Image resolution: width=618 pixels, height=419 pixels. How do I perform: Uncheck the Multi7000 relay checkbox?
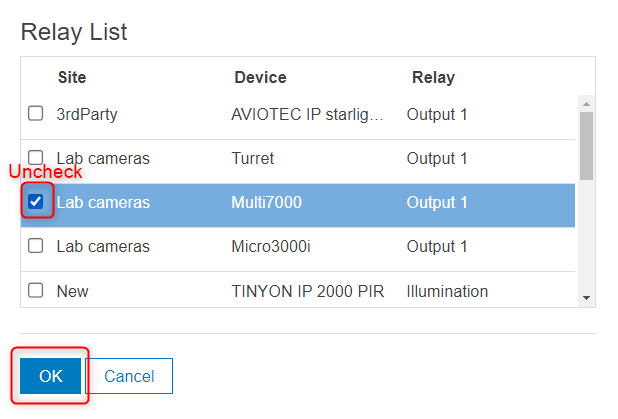coord(36,202)
